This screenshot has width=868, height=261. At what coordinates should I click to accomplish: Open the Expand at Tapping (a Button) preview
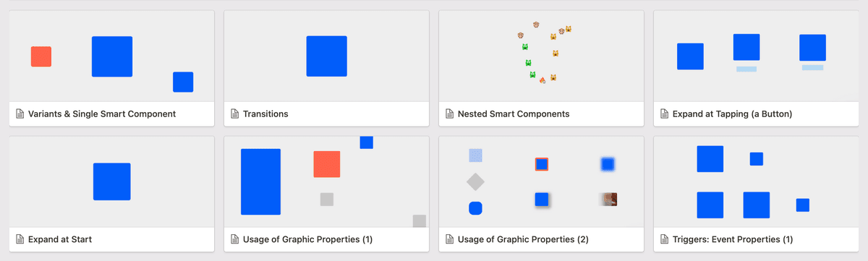pyautogui.click(x=756, y=56)
